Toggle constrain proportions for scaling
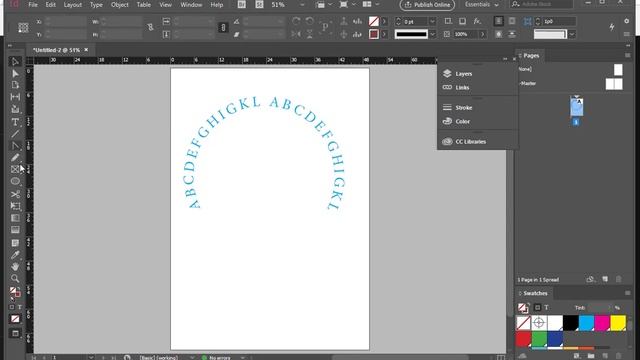This screenshot has height=360, width=640. pyautogui.click(x=223, y=27)
